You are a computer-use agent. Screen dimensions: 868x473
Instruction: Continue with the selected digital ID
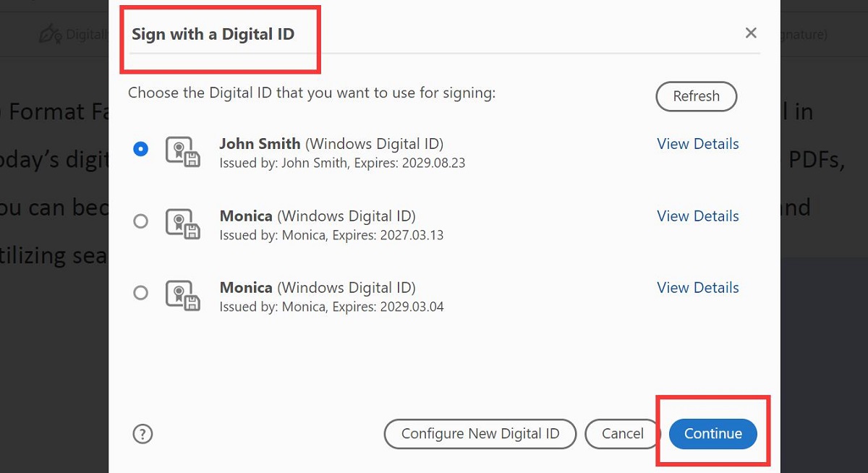712,434
